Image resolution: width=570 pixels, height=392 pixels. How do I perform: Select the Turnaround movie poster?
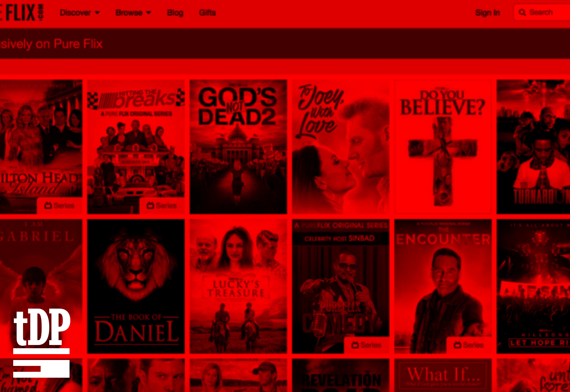click(x=533, y=147)
